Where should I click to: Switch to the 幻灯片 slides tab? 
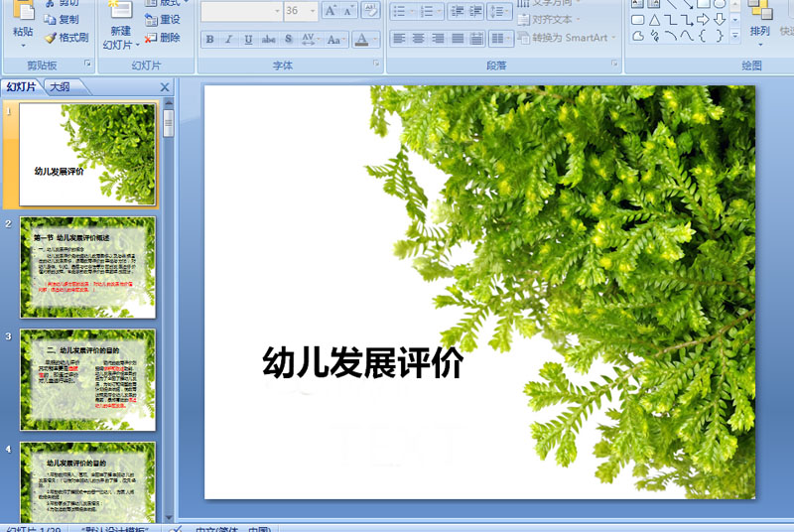[22, 87]
